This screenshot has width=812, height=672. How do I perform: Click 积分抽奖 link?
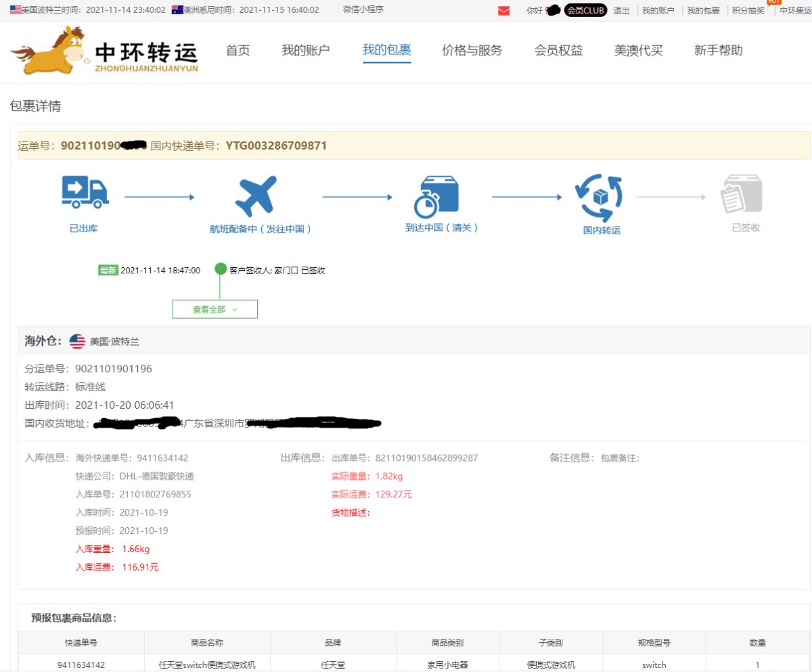748,10
